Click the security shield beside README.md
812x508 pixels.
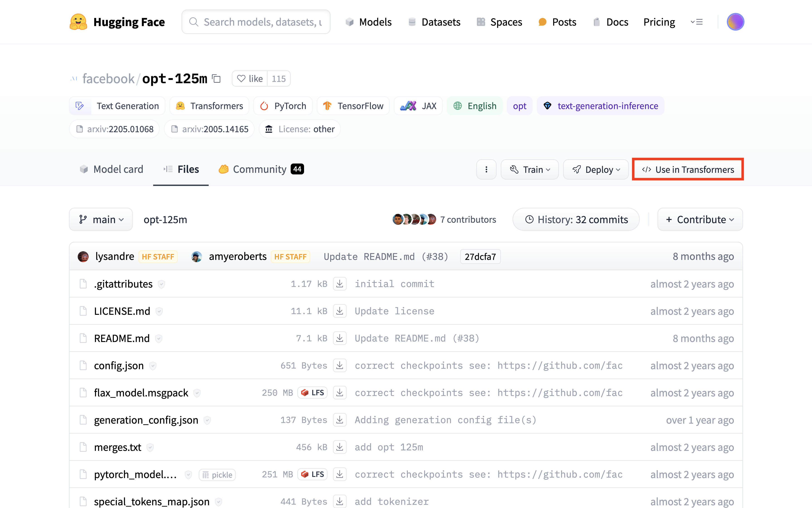coord(159,339)
